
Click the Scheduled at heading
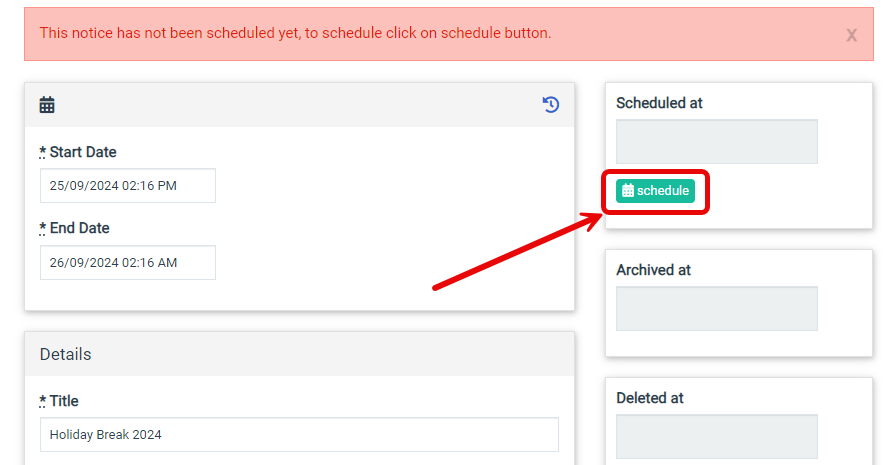click(x=659, y=103)
